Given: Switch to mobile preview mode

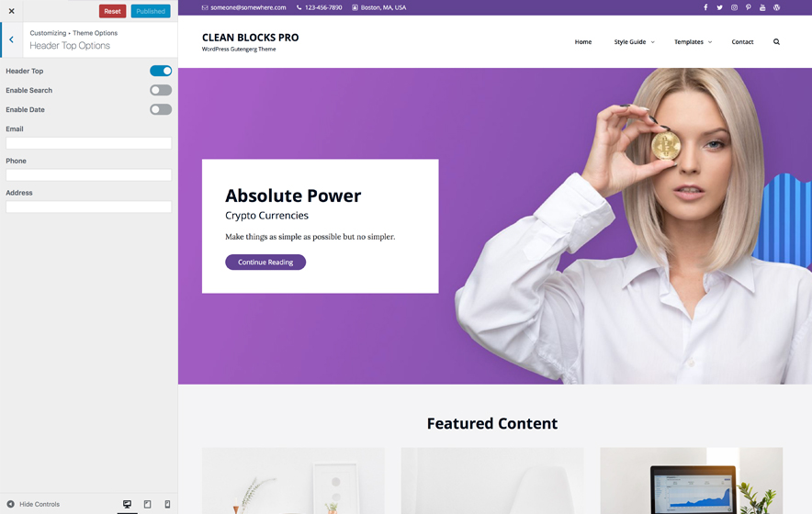Looking at the screenshot, I should [x=167, y=504].
